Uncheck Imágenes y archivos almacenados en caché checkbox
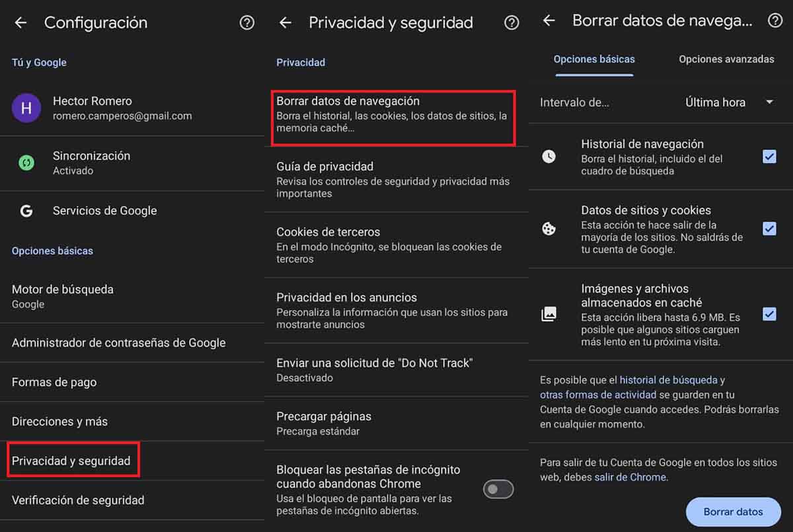Screen dimensions: 793x532 769,314
